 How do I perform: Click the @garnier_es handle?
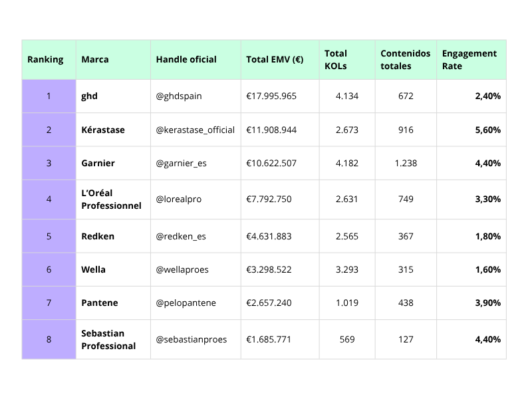[x=182, y=164]
